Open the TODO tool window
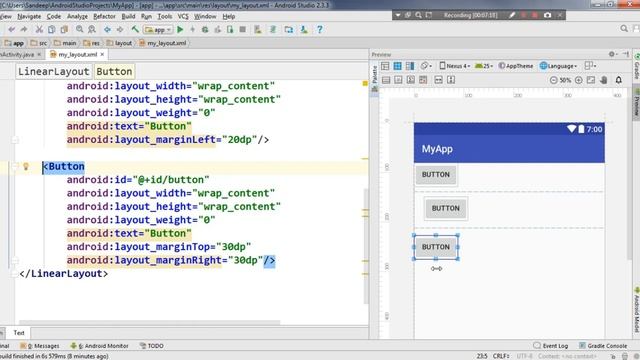 click(151, 346)
